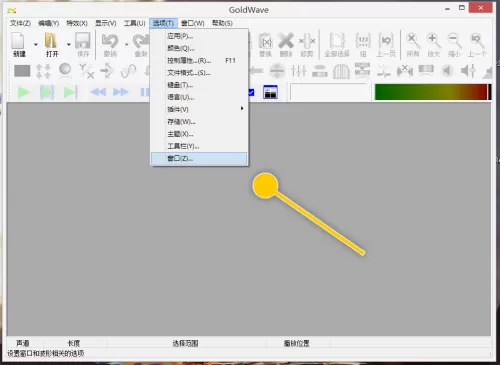Click the sphere-shaped effect icon
This screenshot has width=500, height=365.
click(65, 71)
